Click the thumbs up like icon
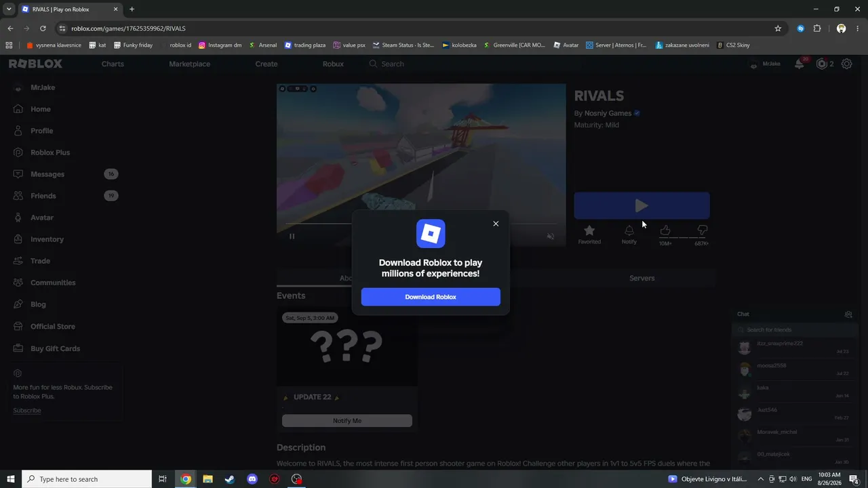 click(665, 230)
